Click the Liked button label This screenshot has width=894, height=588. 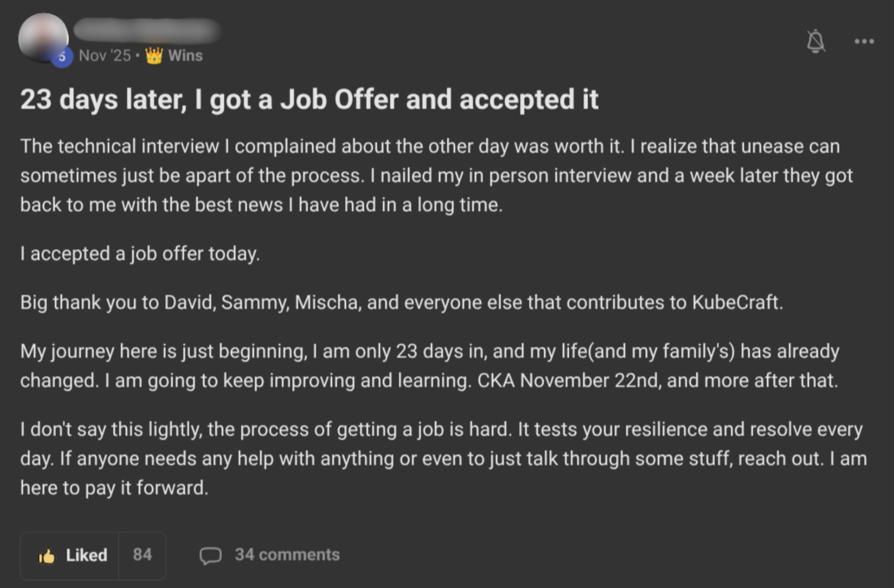[86, 555]
